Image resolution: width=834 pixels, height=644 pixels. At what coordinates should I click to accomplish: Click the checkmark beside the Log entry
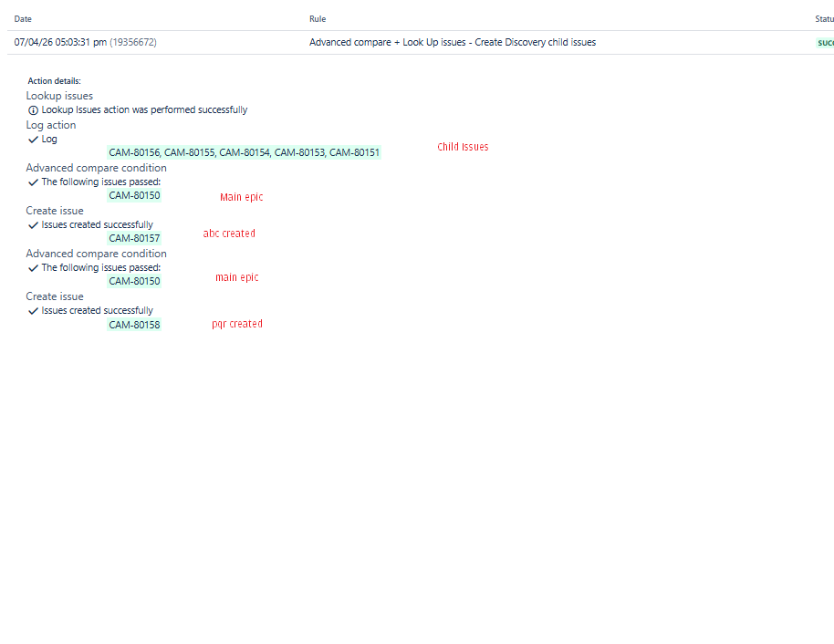tap(33, 139)
